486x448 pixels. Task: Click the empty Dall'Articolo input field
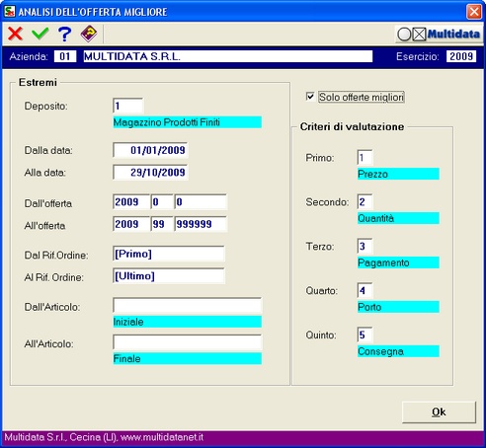[x=187, y=306]
